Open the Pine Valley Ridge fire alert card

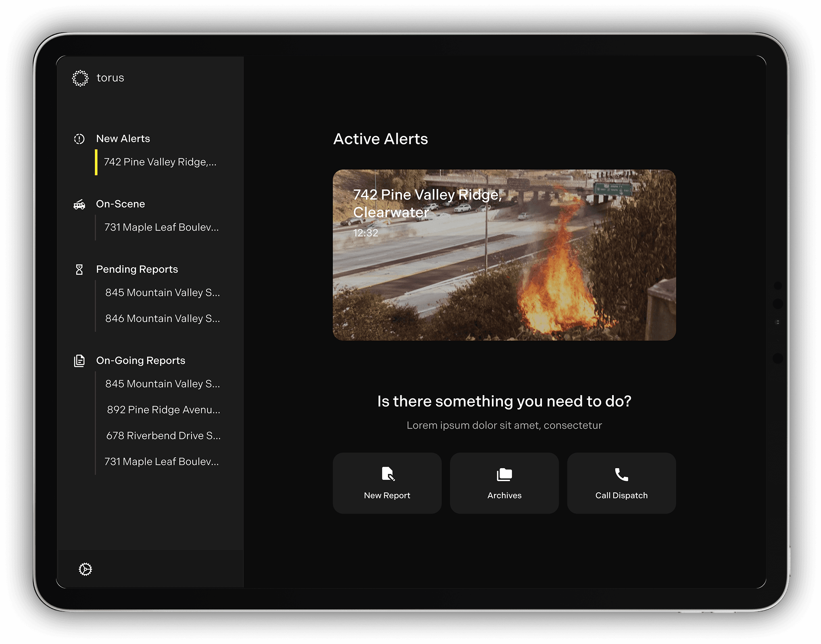(x=504, y=255)
